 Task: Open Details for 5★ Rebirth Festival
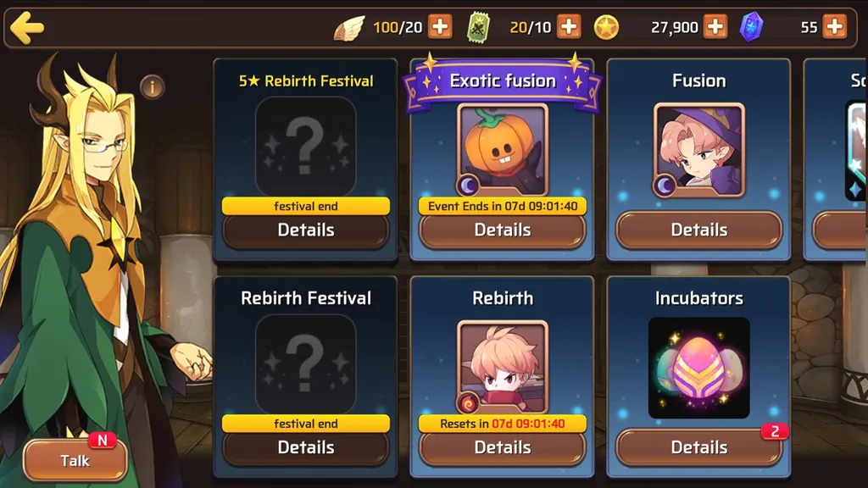pos(305,230)
